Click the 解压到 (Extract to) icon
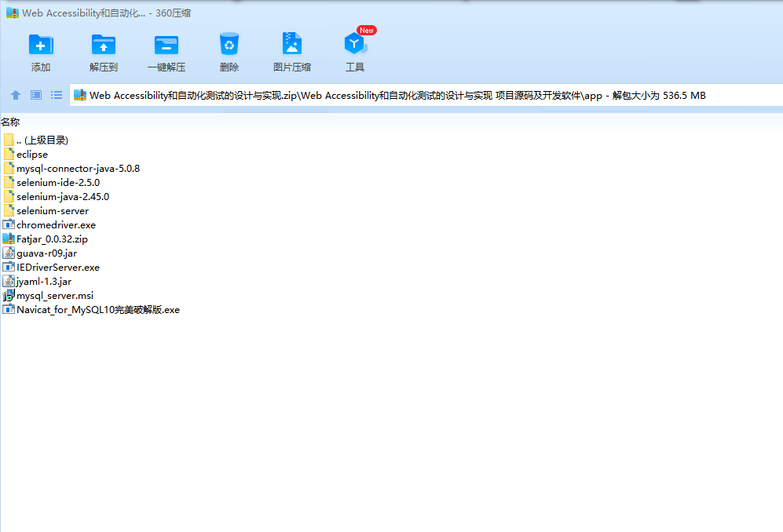This screenshot has height=532, width=783. tap(104, 45)
